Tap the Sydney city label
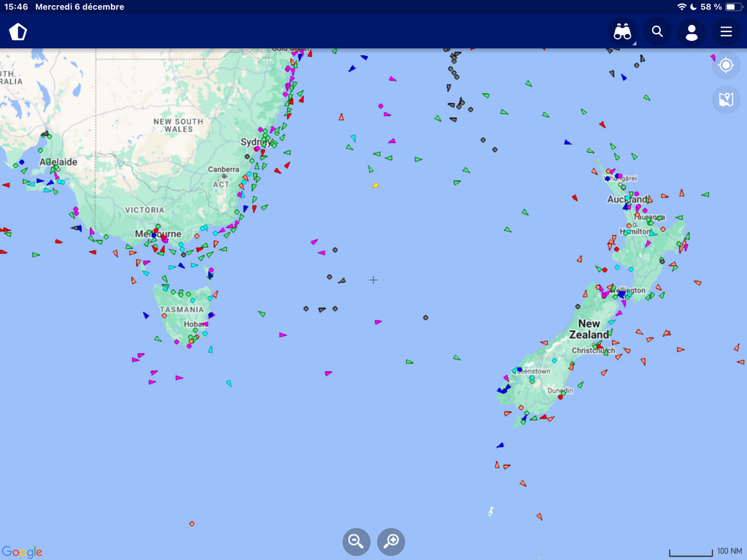The image size is (747, 560). tap(256, 142)
